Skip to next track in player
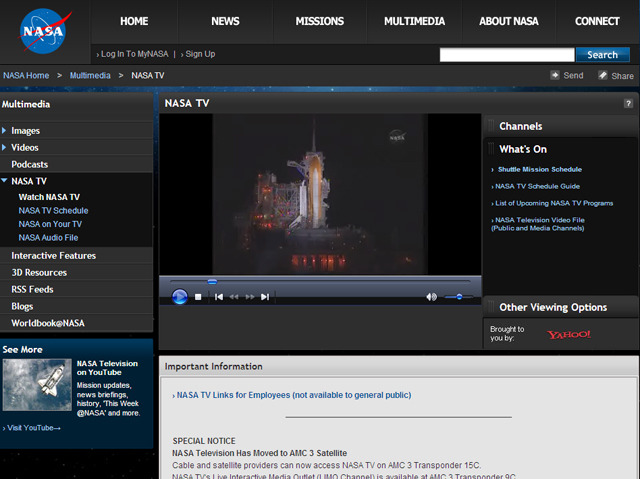This screenshot has height=479, width=640. click(x=265, y=297)
